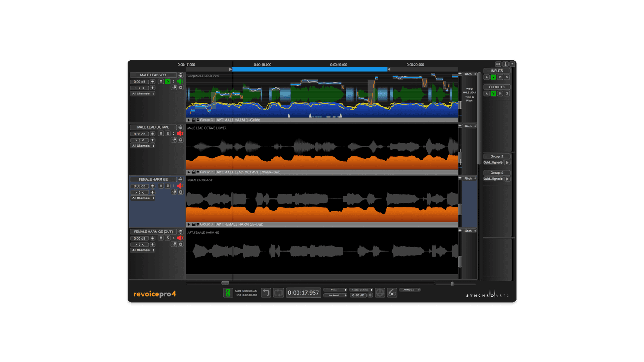Open the top-right view options dropdown arrow
This screenshot has width=644, height=362.
[513, 64]
